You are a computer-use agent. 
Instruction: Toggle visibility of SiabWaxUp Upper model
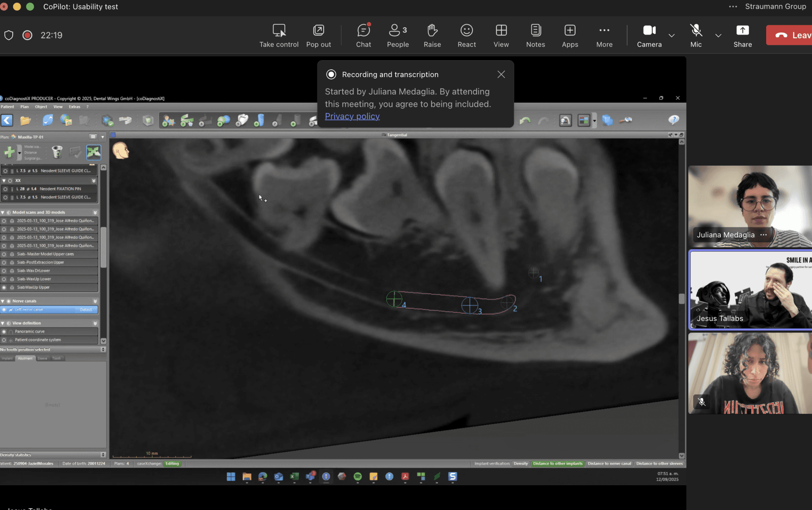pos(4,288)
